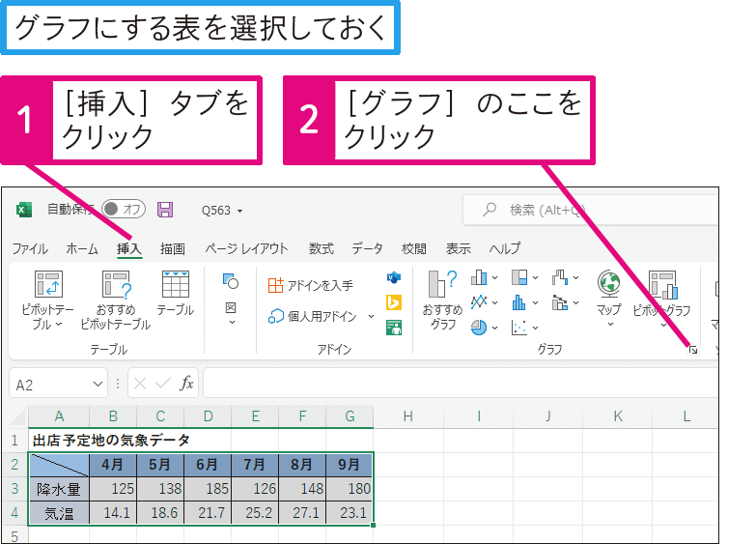This screenshot has width=756, height=544.
Task: Expand the ピボットテーブル dropdown arrow
Action: coord(59,325)
